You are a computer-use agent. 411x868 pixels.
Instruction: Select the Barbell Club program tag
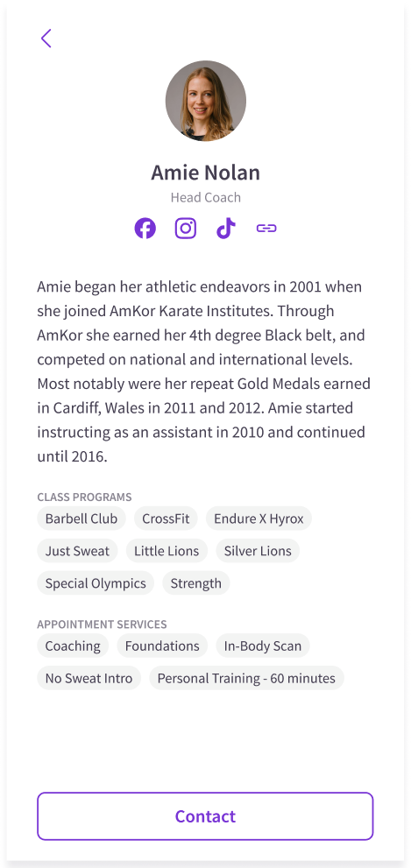tap(81, 519)
